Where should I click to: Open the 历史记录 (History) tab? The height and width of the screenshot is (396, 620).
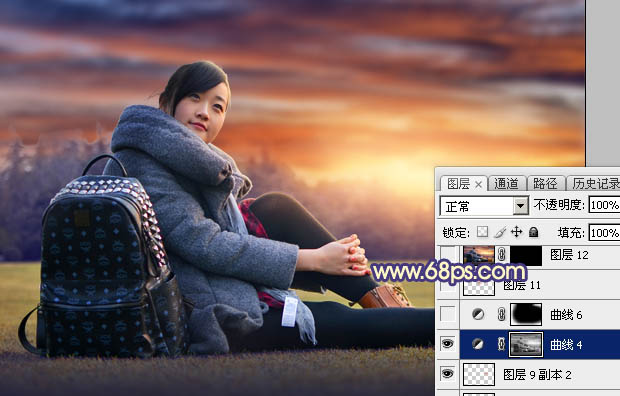click(x=594, y=184)
